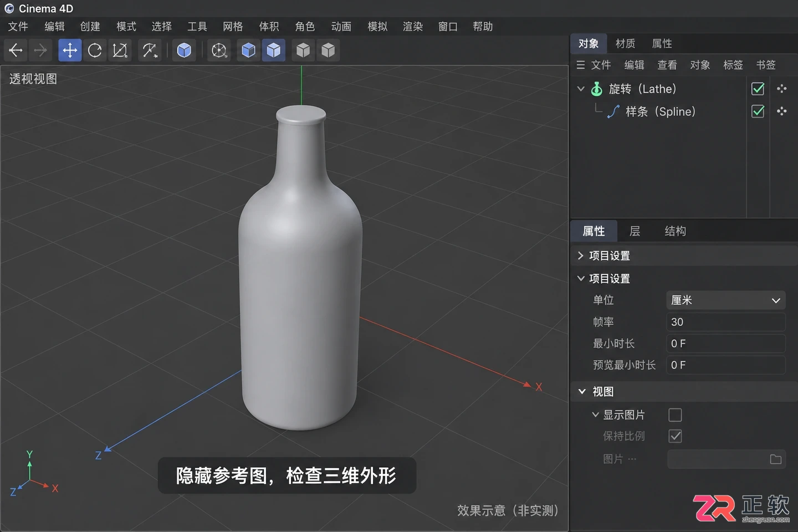Screen dimensions: 798x532
Task: Open the hamburger menu in object panel
Action: tap(581, 65)
